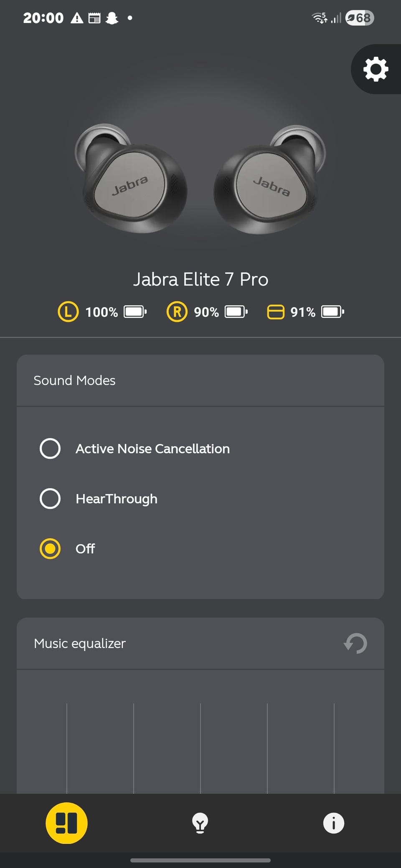
Task: Go to the yellow dashboard home tab
Action: [66, 823]
